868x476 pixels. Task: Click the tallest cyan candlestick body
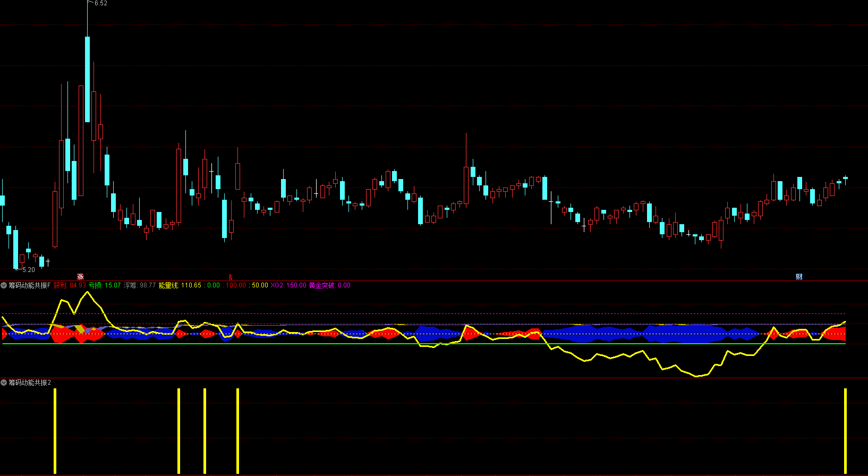point(87,79)
